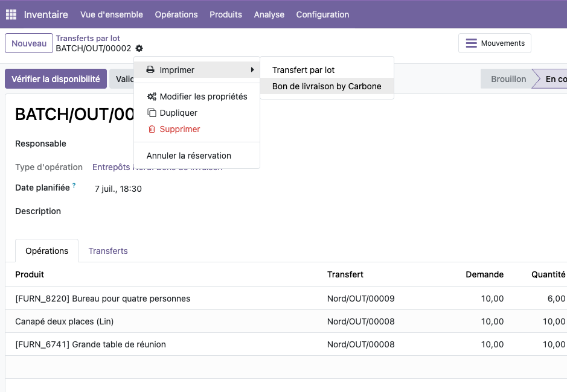Viewport: 567px width, 392px height.
Task: Click demand 10,00 in the Bureau row
Action: pyautogui.click(x=492, y=299)
